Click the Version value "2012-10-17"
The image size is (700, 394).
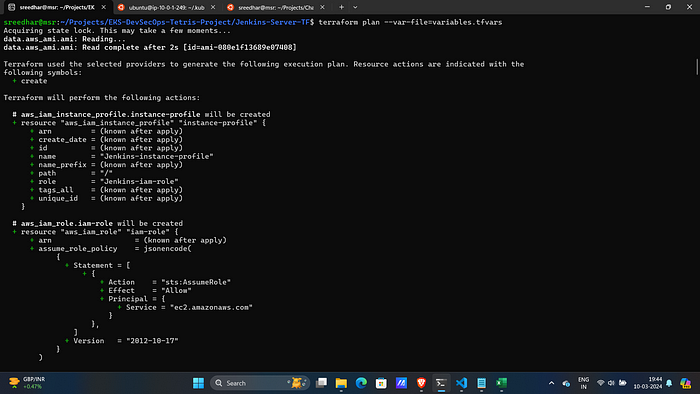(152, 341)
